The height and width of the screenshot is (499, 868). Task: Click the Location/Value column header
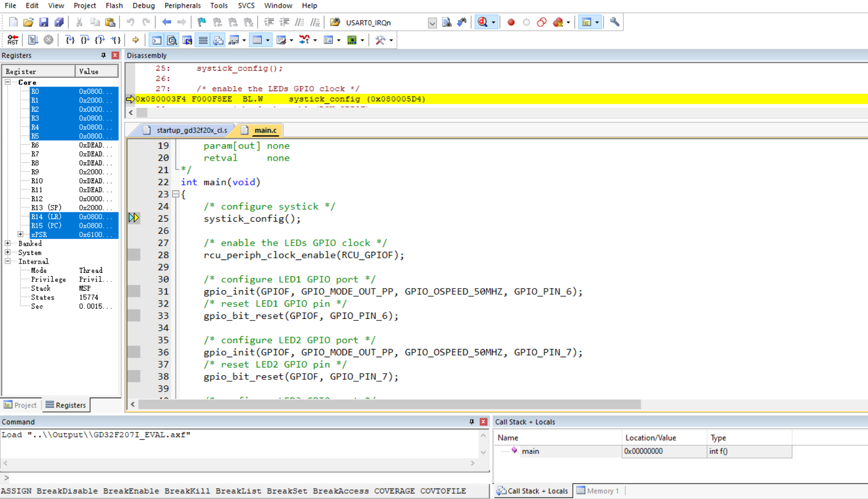click(x=664, y=438)
